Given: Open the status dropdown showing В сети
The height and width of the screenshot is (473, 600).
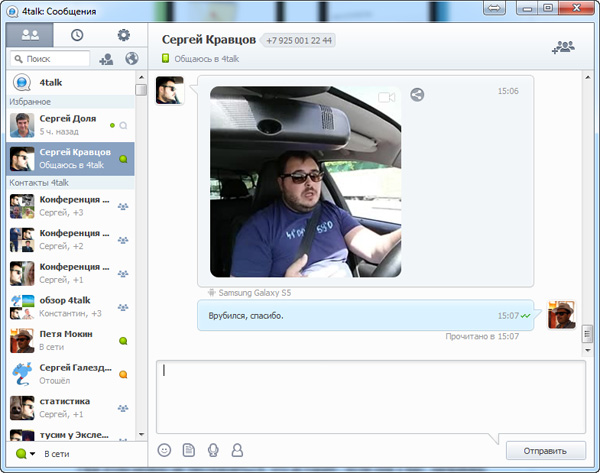Looking at the screenshot, I should click(26, 454).
